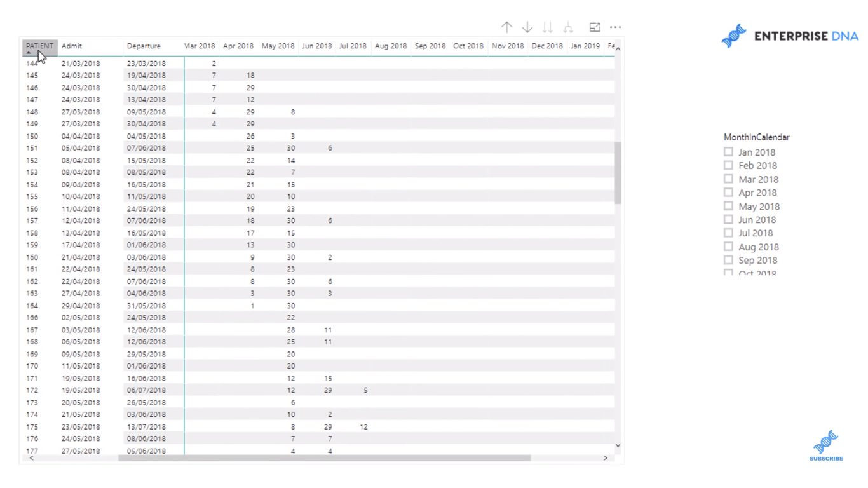Click the Jun 2018 column header
The image size is (868, 488).
point(317,46)
